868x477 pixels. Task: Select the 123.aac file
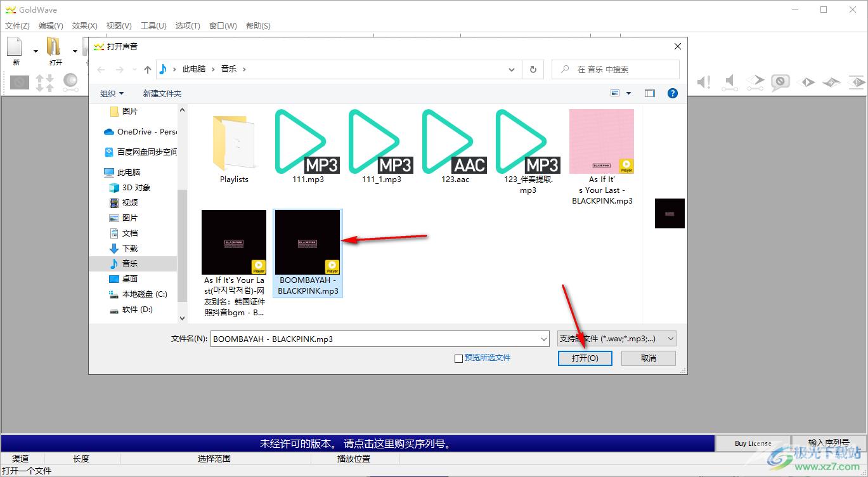pyautogui.click(x=455, y=147)
